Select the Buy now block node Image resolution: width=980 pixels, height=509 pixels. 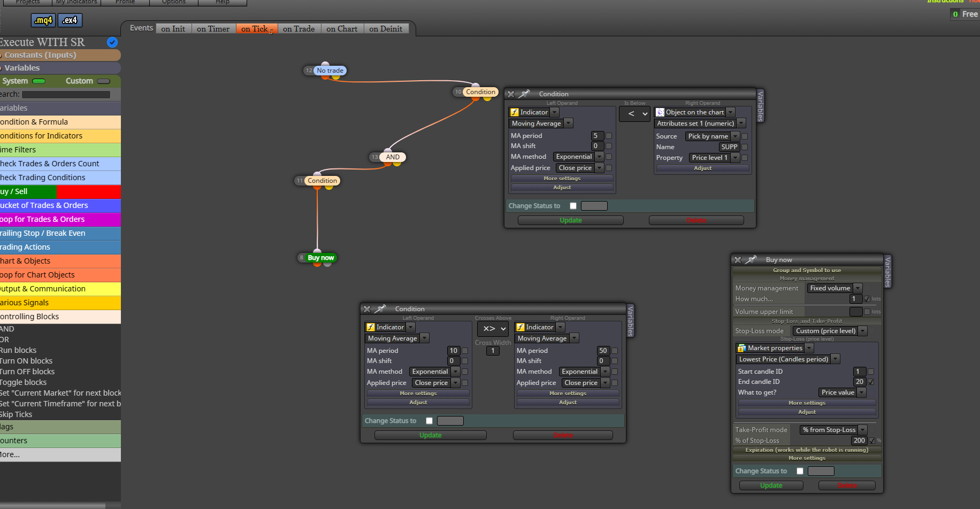tap(320, 258)
